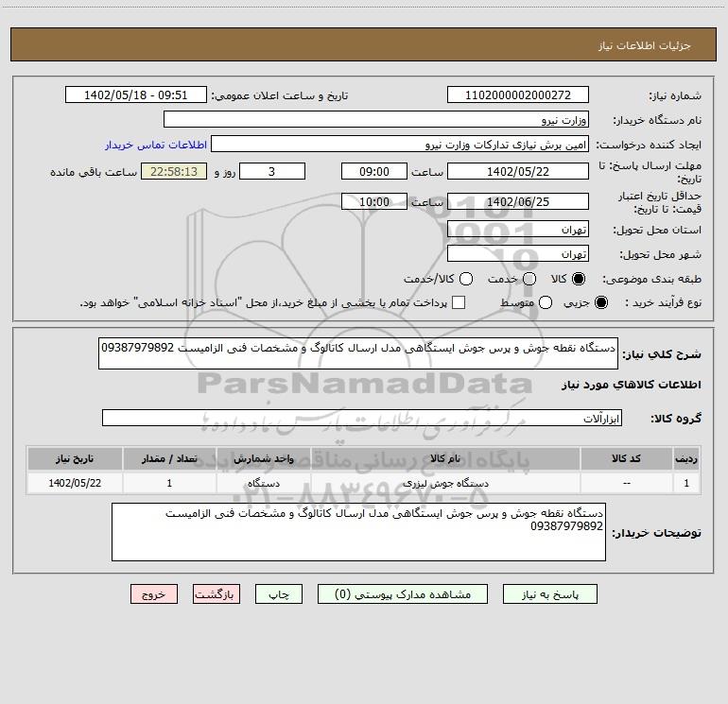
Task: Click days remaining field showing 3
Action: pos(272,171)
